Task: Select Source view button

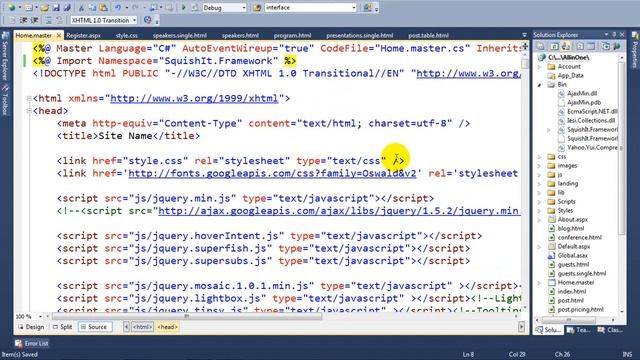Action: [95, 327]
